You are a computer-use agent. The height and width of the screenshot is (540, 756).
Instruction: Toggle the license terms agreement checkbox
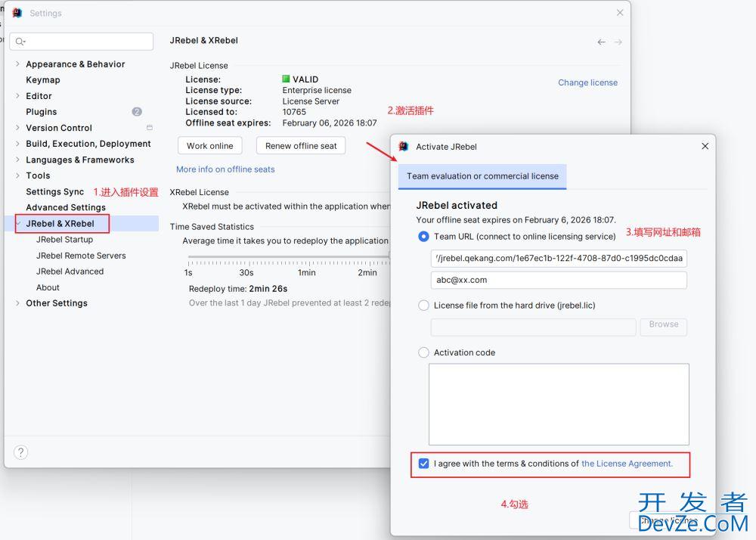pyautogui.click(x=423, y=464)
